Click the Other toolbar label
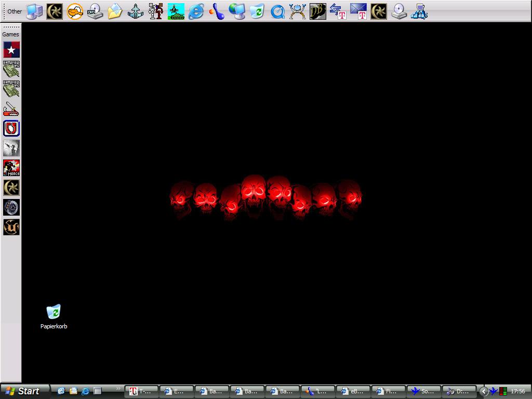This screenshot has width=532, height=399. (x=15, y=11)
